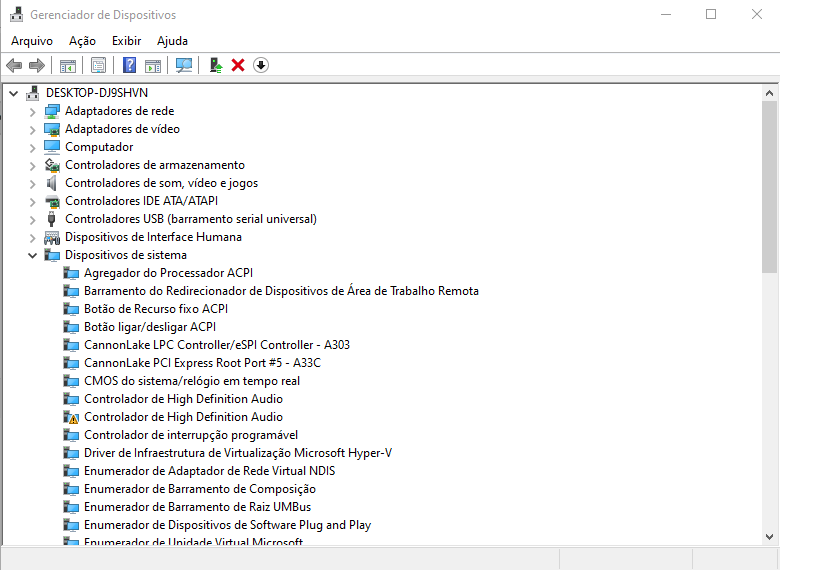
Task: Minimize the Gerenciador de Dispositivos window
Action: pyautogui.click(x=666, y=15)
